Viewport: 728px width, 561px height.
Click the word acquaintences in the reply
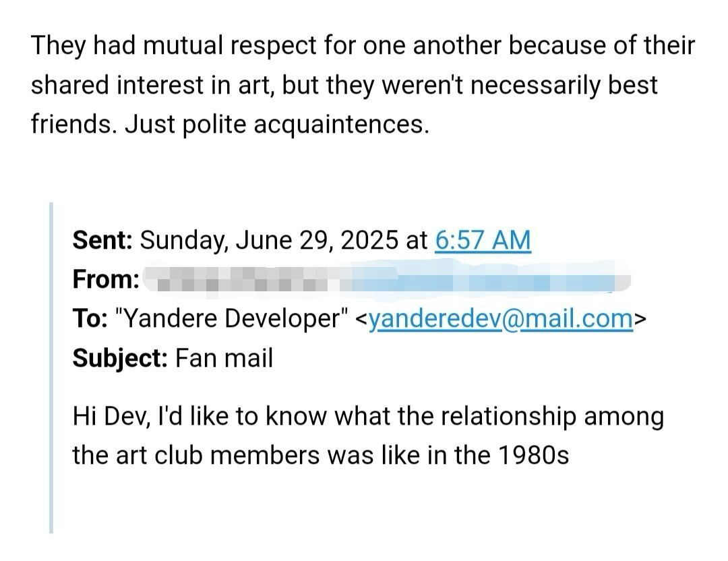338,125
